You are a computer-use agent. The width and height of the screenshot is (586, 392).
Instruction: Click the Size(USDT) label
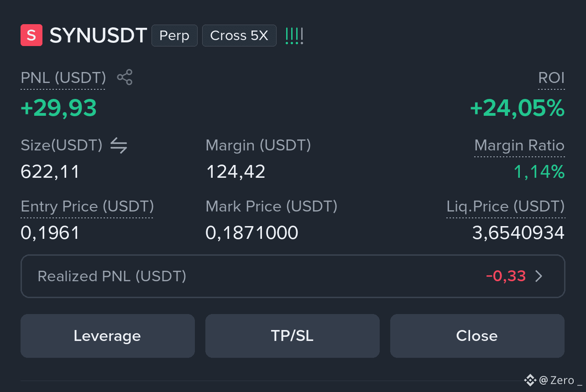tap(62, 145)
